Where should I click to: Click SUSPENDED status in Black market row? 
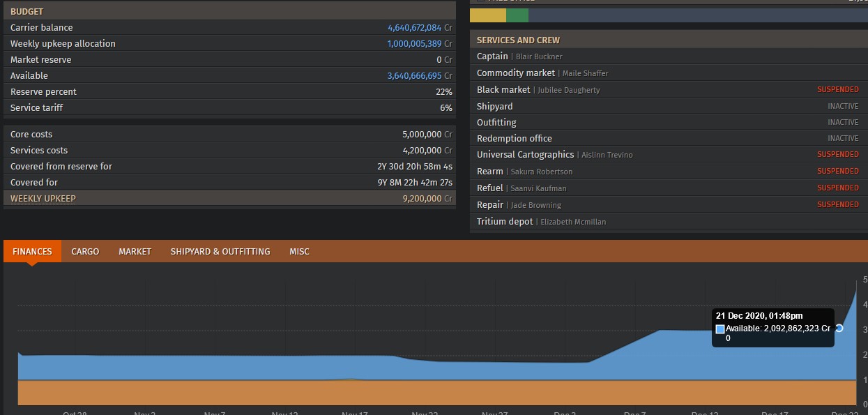tap(838, 90)
